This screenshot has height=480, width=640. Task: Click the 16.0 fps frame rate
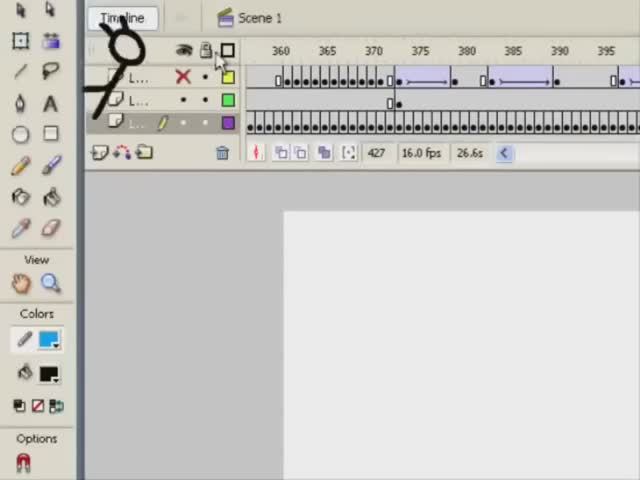click(x=422, y=153)
